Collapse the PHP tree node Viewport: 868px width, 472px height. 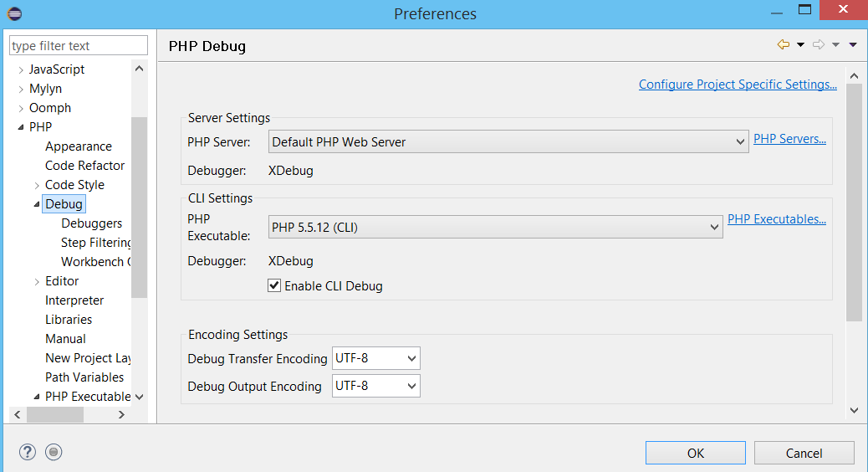pyautogui.click(x=21, y=127)
